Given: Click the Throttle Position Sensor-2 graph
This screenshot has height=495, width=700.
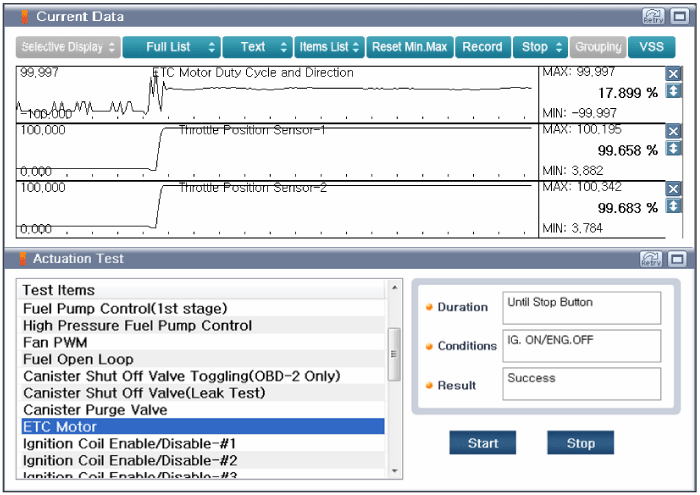Looking at the screenshot, I should (277, 209).
